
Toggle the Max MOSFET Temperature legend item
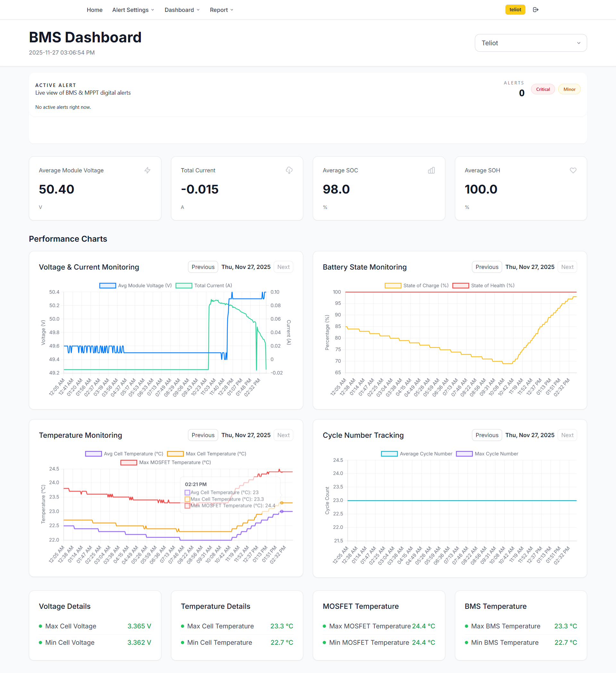click(x=166, y=462)
